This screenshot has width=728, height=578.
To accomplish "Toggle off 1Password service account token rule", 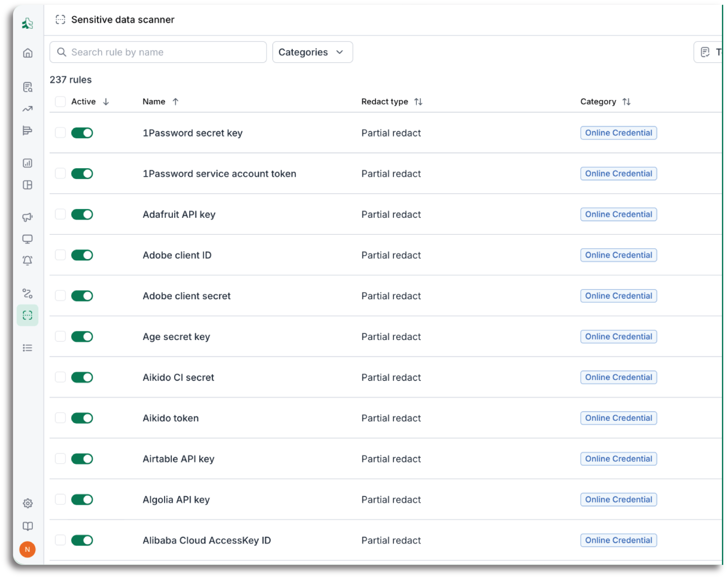I will pyautogui.click(x=82, y=174).
